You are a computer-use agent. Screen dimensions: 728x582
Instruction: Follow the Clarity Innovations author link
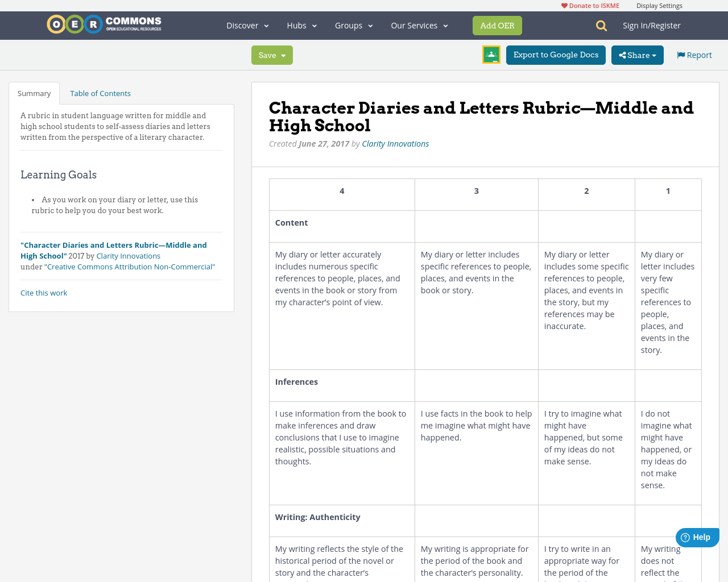(395, 143)
